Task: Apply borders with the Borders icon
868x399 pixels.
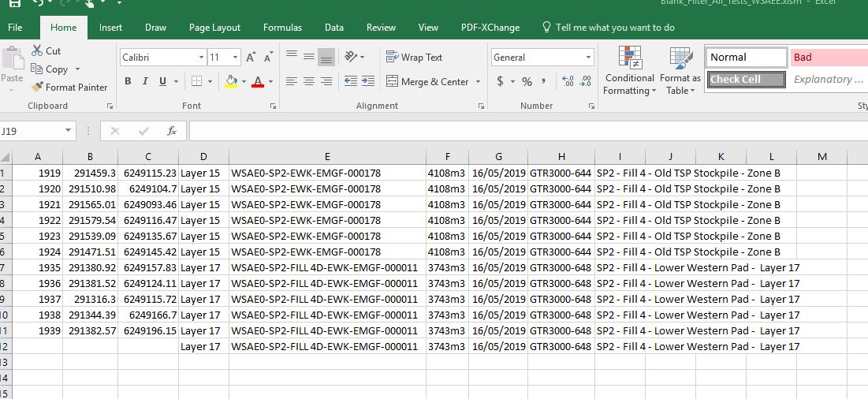Action: coord(196,81)
